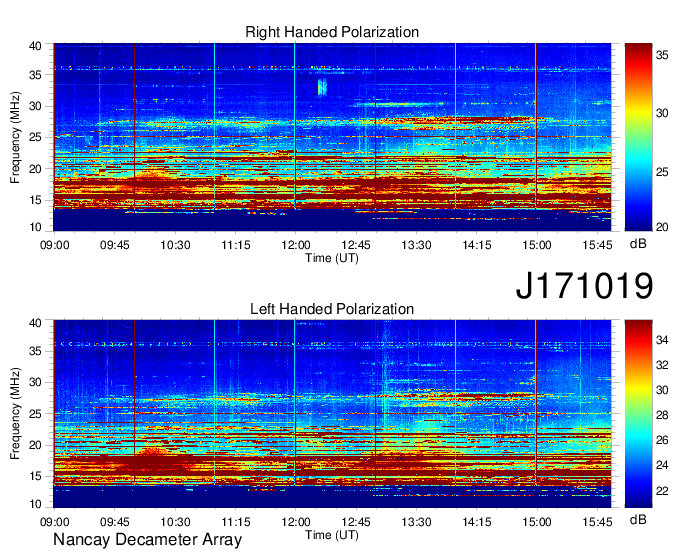Click the small burst near 33 MHz in Right Handed plot
Screen dimensions: 680x552
(x=322, y=87)
